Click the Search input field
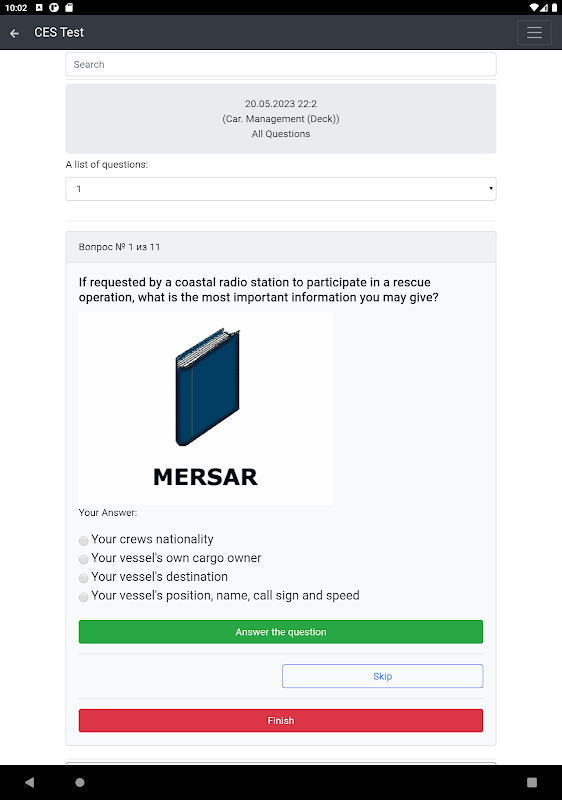Viewport: 562px width, 800px height. (280, 64)
